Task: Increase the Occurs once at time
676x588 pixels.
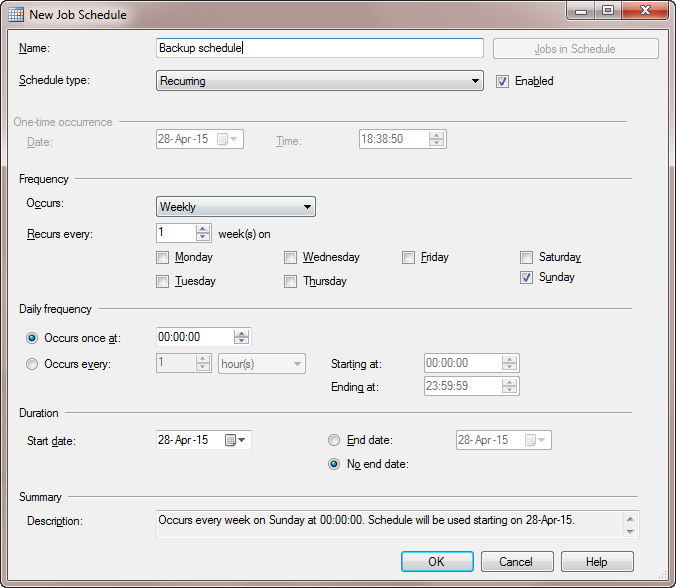Action: coord(241,333)
